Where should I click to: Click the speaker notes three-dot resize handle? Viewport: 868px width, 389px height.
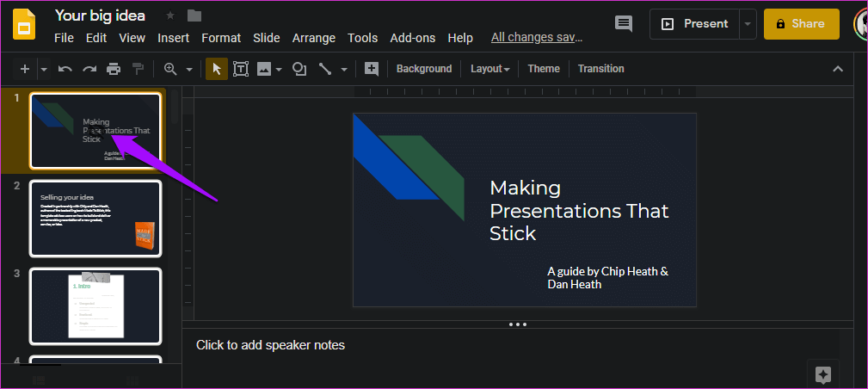[518, 324]
